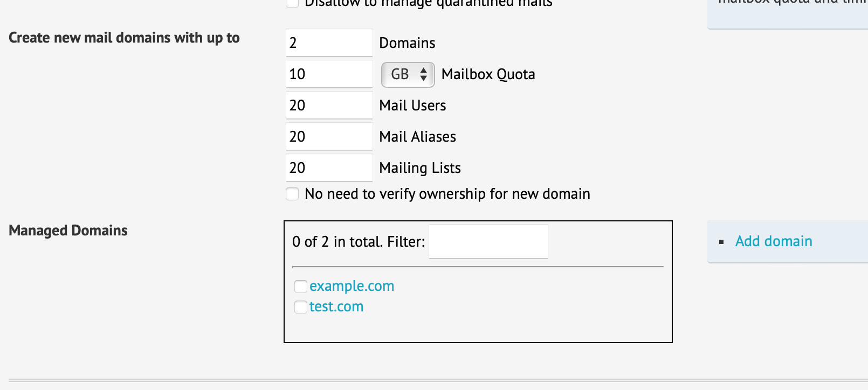868x390 pixels.
Task: Check 'No need to verify ownership for new domain'
Action: click(x=292, y=194)
